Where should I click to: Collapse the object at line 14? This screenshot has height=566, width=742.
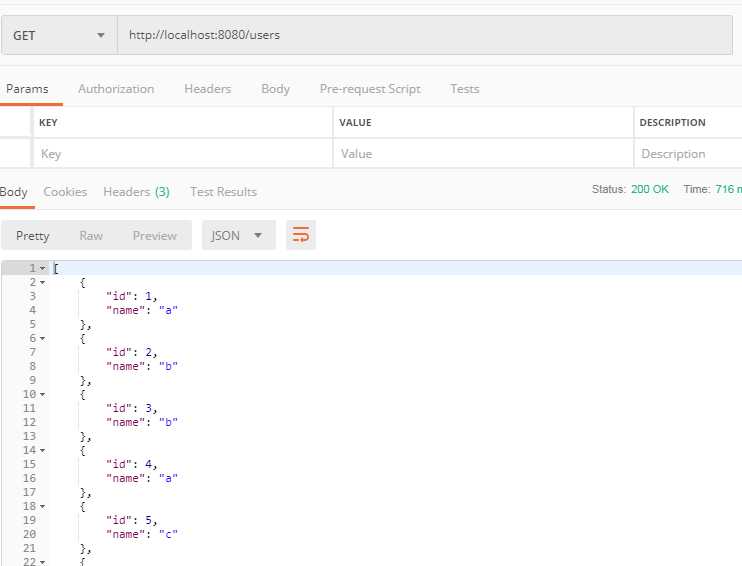click(x=43, y=451)
